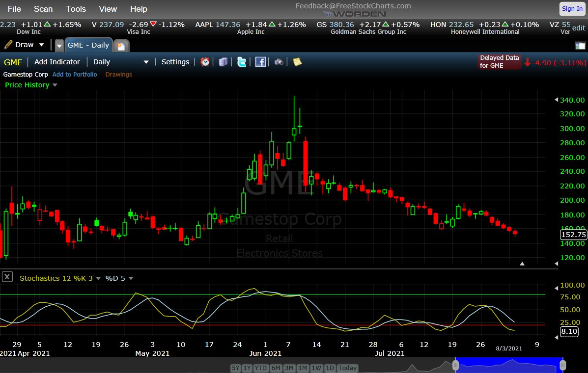Open the File menu
The width and height of the screenshot is (588, 373).
(x=15, y=9)
